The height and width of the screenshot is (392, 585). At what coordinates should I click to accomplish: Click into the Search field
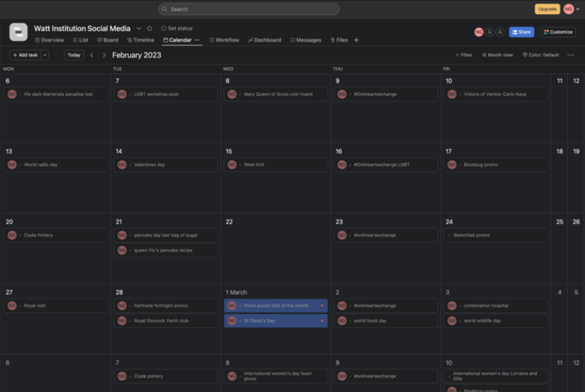(249, 9)
